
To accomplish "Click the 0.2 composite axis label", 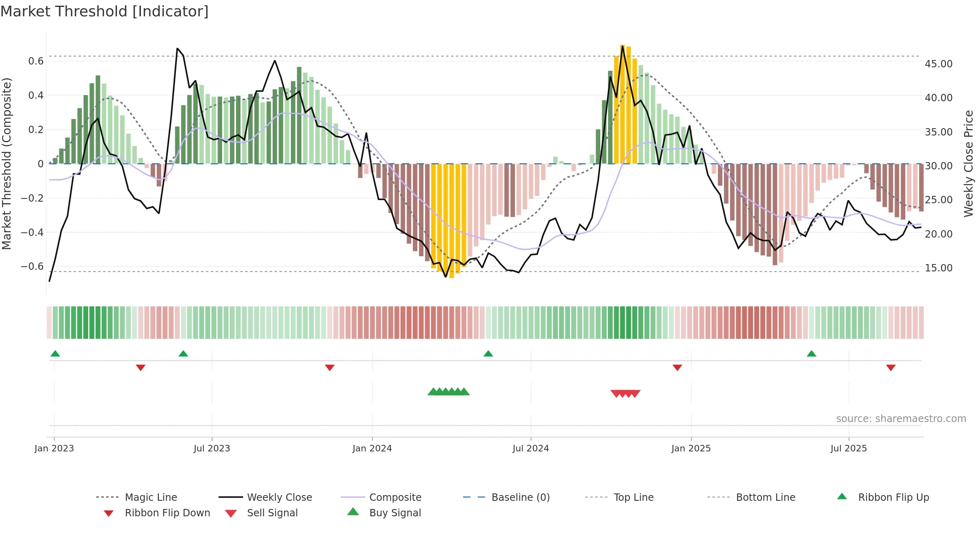I will coord(36,130).
